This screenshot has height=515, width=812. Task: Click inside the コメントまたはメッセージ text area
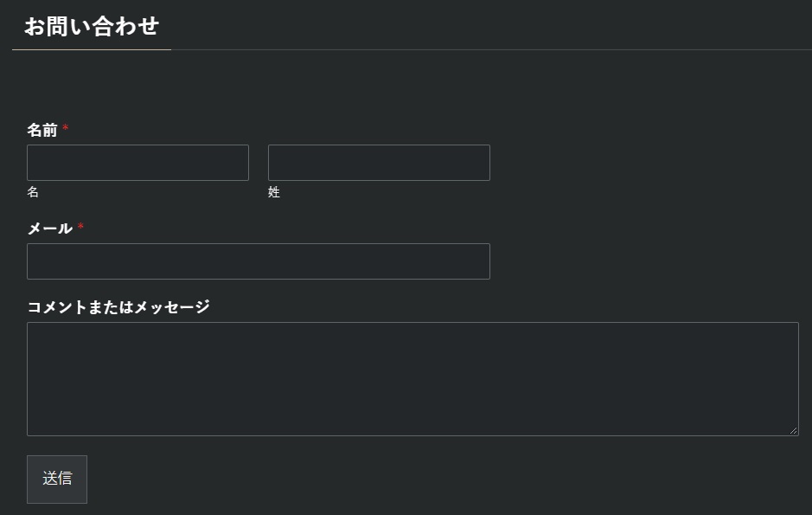click(x=412, y=379)
